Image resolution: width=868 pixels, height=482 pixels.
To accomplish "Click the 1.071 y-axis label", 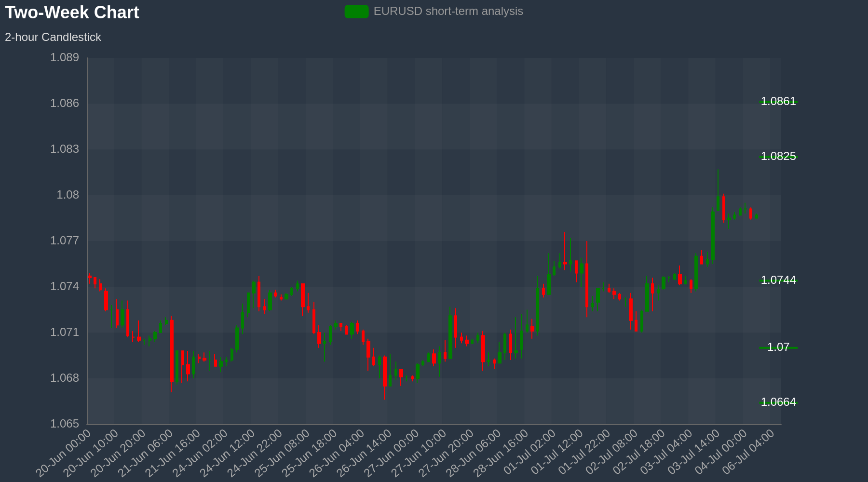I will coord(65,332).
